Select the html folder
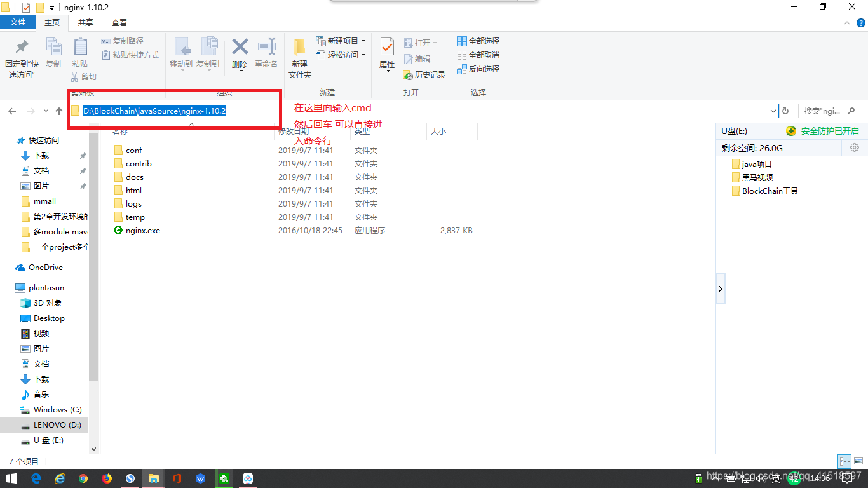 click(134, 191)
